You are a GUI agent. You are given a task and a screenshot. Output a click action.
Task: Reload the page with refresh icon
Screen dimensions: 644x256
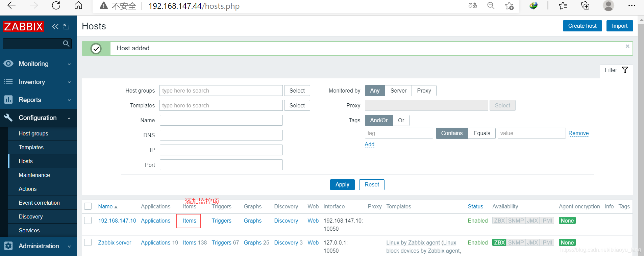[56, 5]
